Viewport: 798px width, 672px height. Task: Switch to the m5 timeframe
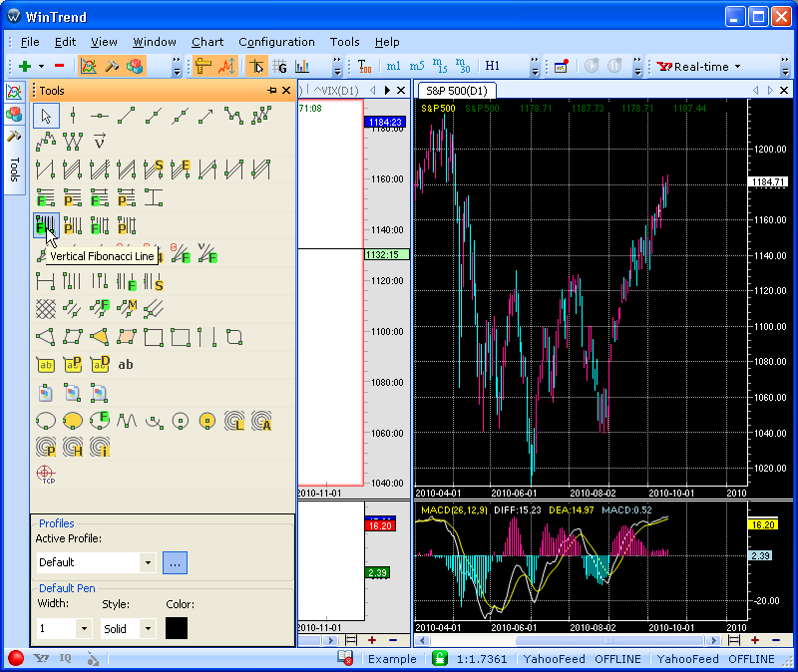point(417,66)
